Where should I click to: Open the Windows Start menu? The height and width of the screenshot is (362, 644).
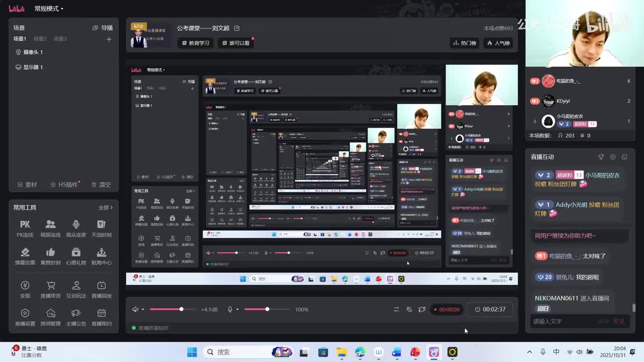(192, 352)
